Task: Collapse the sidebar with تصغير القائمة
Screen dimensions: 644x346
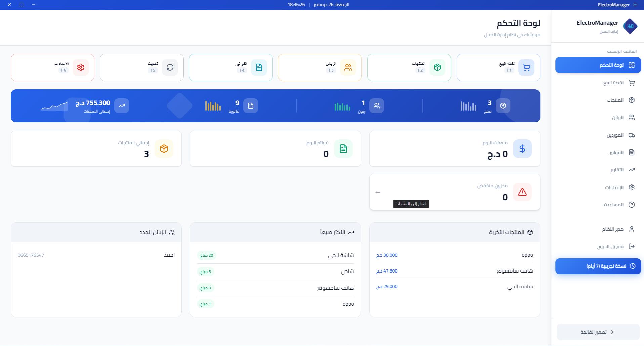Action: pos(598,332)
